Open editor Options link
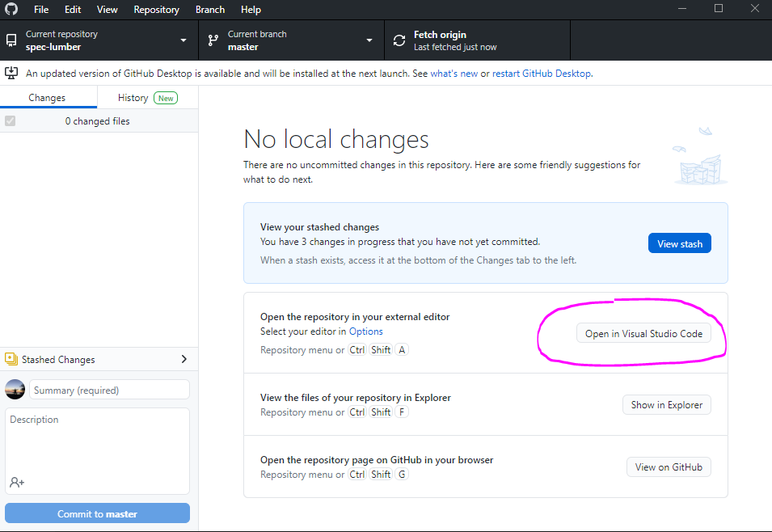Screen dimensions: 772x532 [x=365, y=331]
